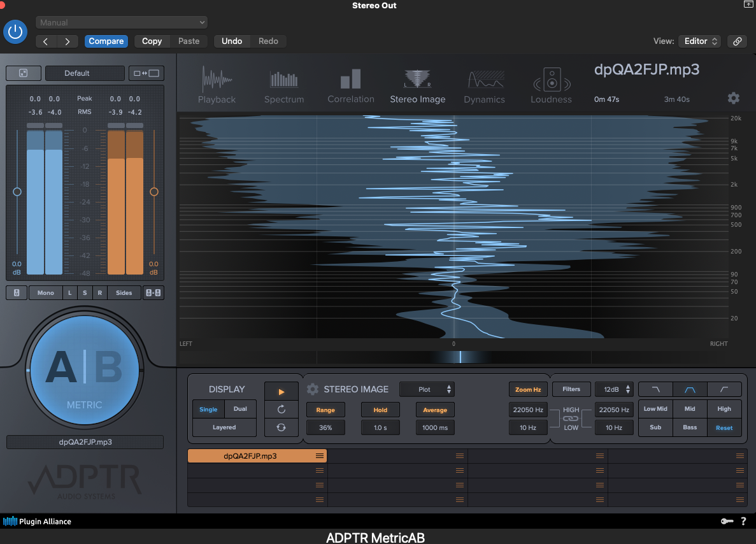The height and width of the screenshot is (544, 756).
Task: Open Stereo Image settings gear
Action: click(x=313, y=389)
